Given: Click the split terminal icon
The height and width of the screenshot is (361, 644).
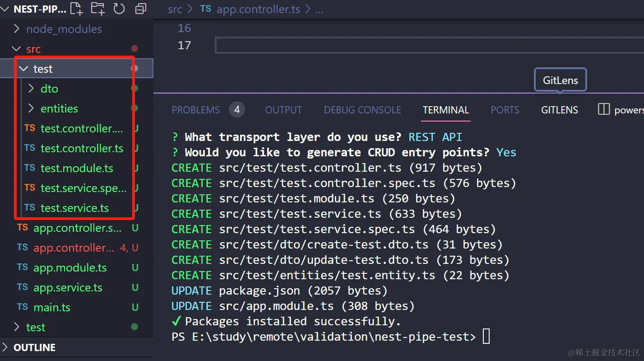Looking at the screenshot, I should [x=603, y=109].
